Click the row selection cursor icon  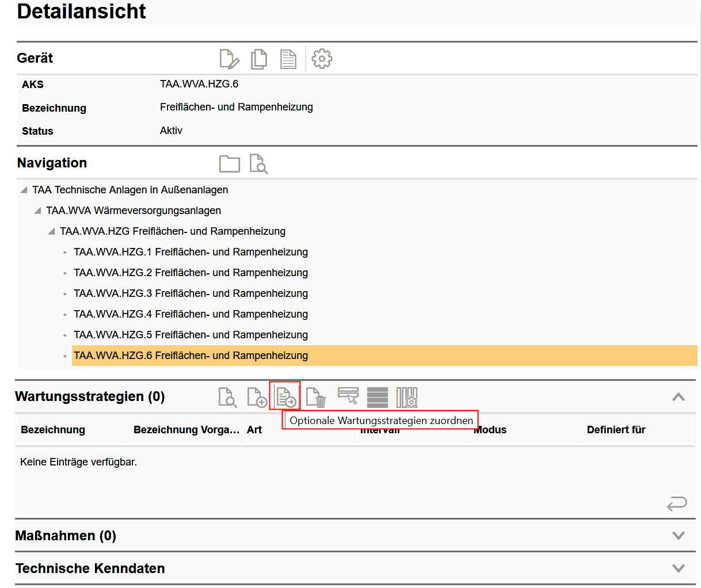(x=348, y=396)
